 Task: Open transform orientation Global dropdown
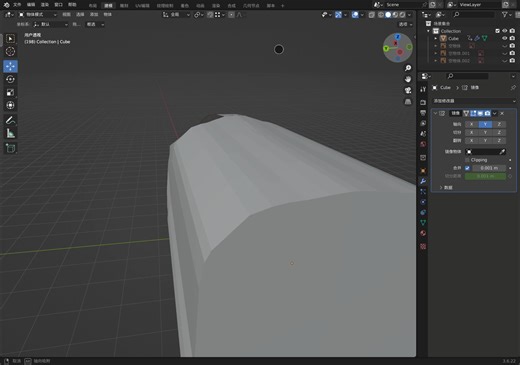coord(176,15)
